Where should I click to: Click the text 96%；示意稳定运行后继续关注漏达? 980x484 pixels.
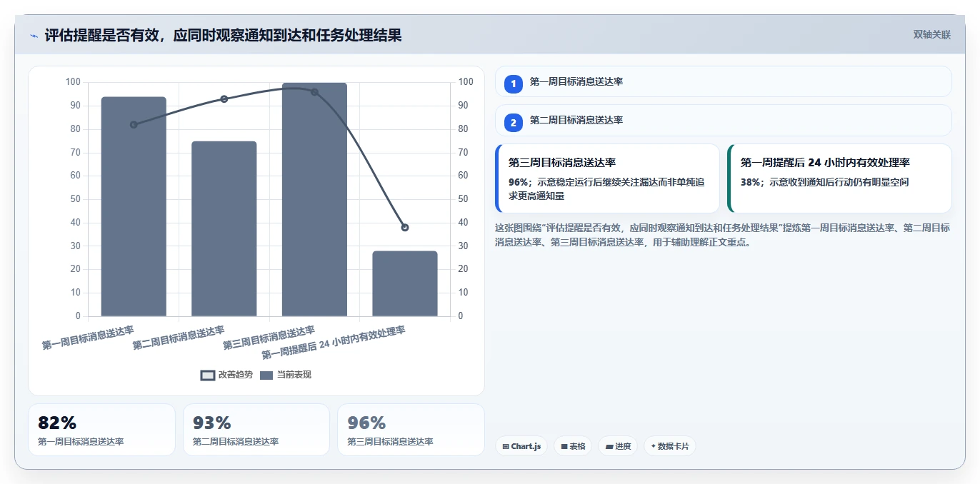tap(607, 189)
